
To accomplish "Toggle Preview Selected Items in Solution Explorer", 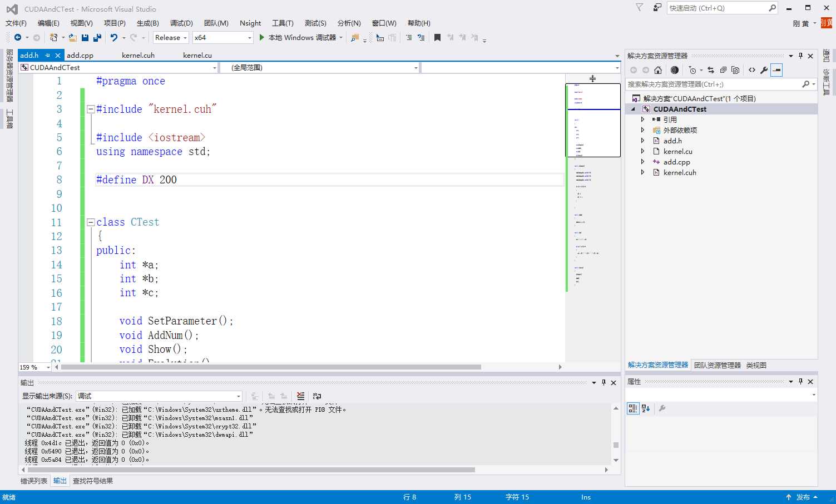I will (x=776, y=70).
